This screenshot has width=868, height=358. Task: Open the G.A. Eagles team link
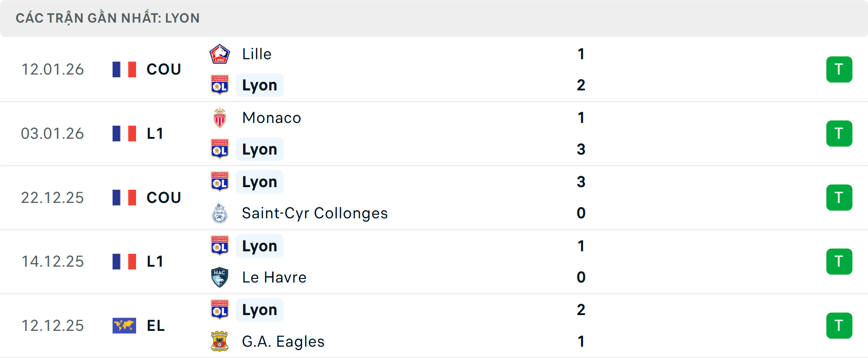pos(283,341)
